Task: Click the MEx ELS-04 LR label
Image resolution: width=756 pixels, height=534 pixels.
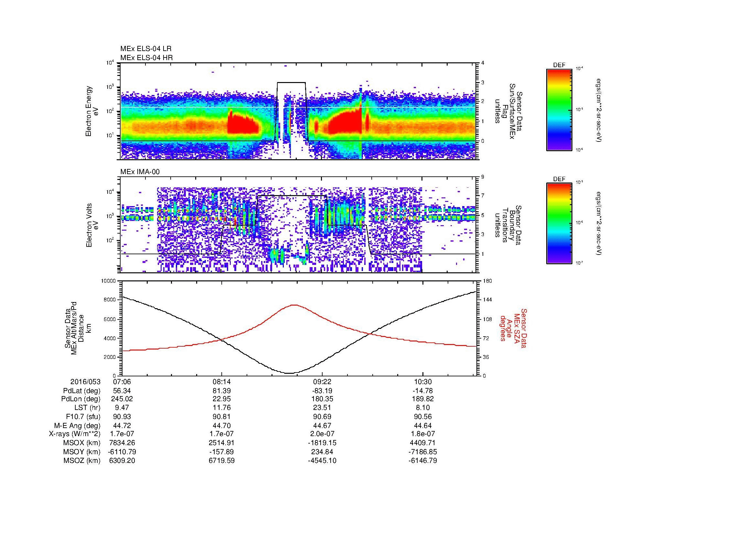Action: [x=146, y=49]
